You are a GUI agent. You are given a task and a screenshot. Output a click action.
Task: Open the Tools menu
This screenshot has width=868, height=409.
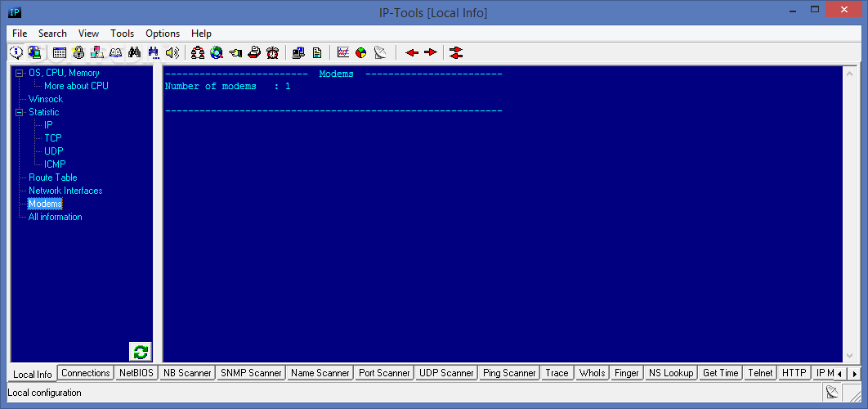123,34
